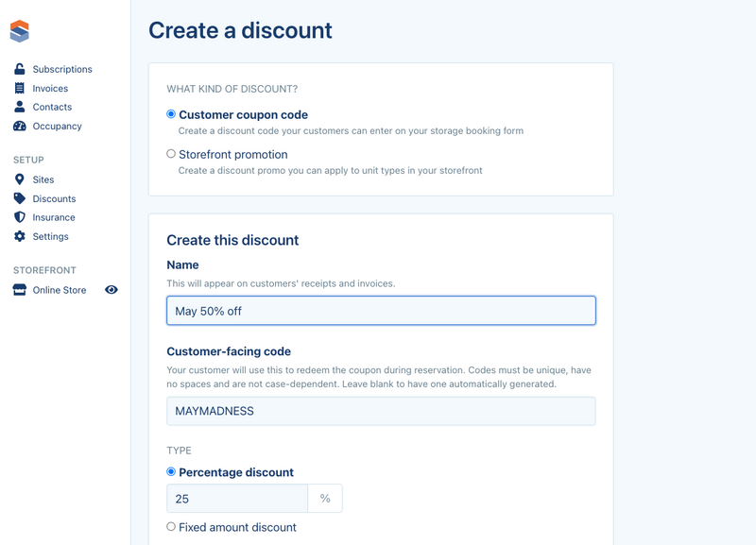Open Settings via the gear icon
756x545 pixels.
click(x=19, y=236)
